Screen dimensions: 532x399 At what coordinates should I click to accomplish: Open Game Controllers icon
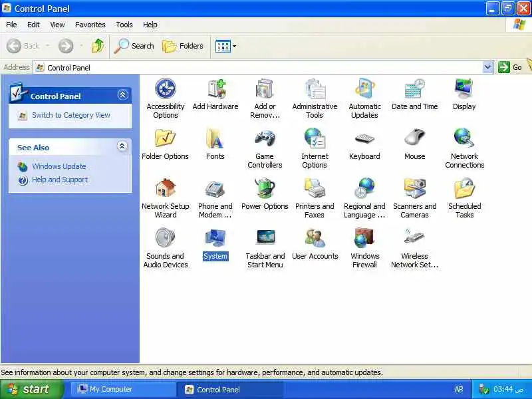265,148
